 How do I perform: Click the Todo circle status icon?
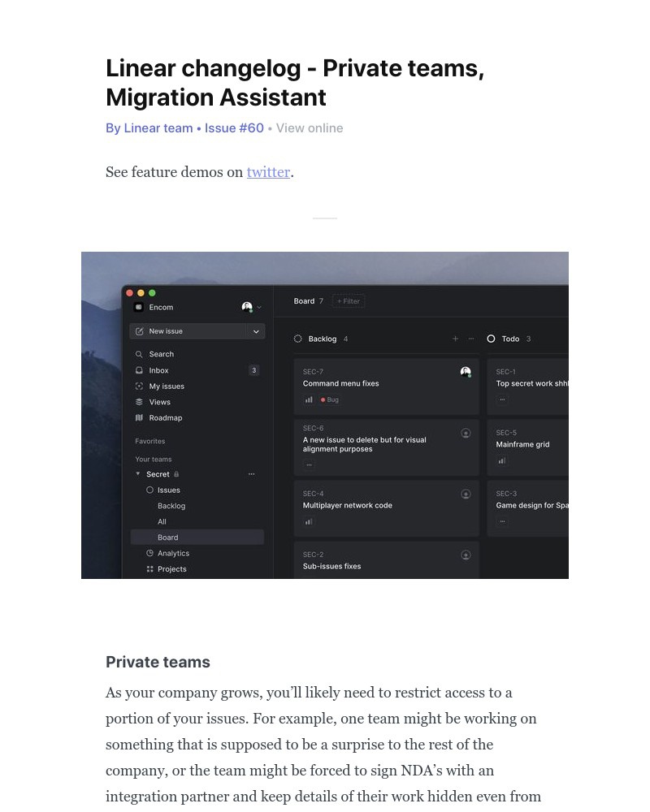491,339
